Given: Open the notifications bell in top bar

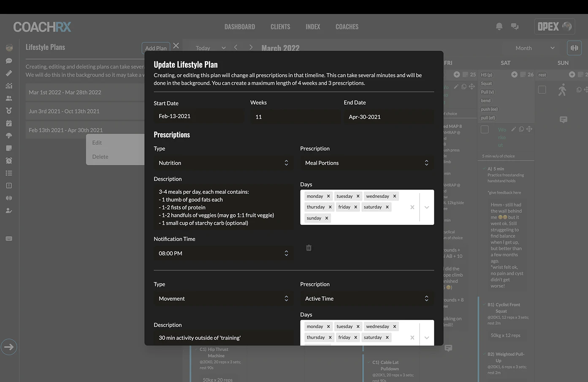Looking at the screenshot, I should pyautogui.click(x=499, y=26).
